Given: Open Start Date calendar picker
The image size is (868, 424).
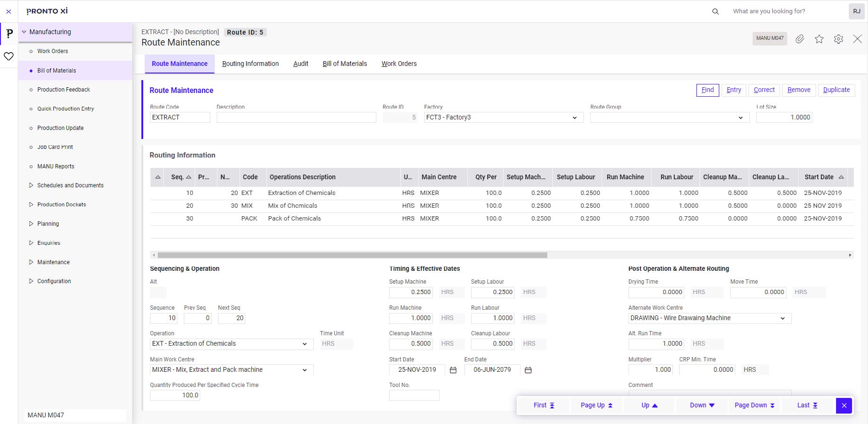Looking at the screenshot, I should (453, 370).
